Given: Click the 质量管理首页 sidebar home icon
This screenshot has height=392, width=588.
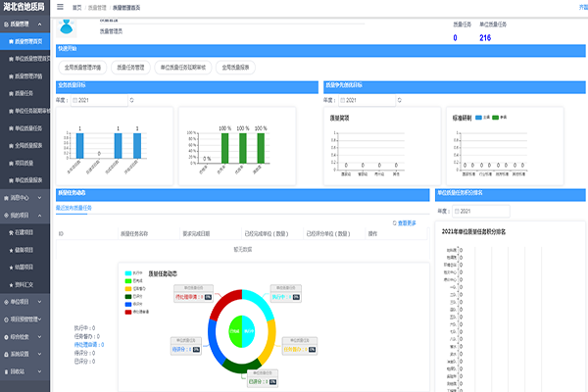Looking at the screenshot, I should tap(11, 43).
